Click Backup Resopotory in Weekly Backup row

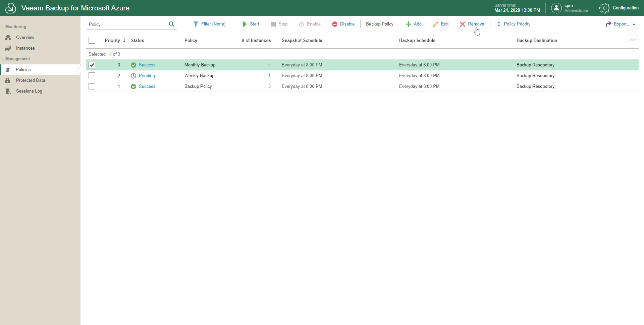coord(535,76)
